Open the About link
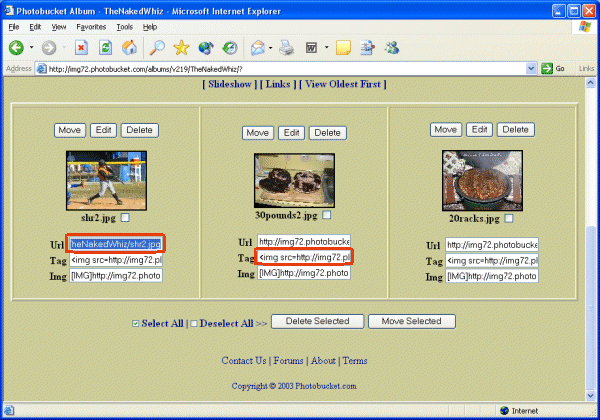The height and width of the screenshot is (420, 600). tap(323, 361)
